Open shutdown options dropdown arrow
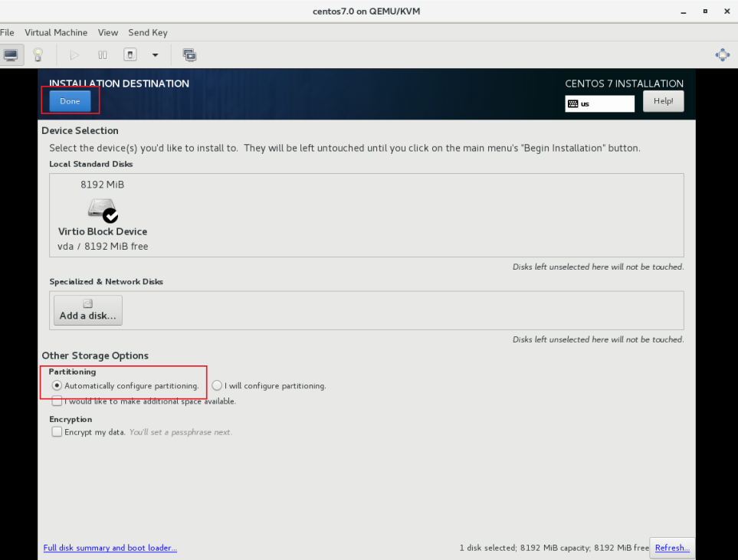Viewport: 738px width, 560px height. (x=155, y=55)
